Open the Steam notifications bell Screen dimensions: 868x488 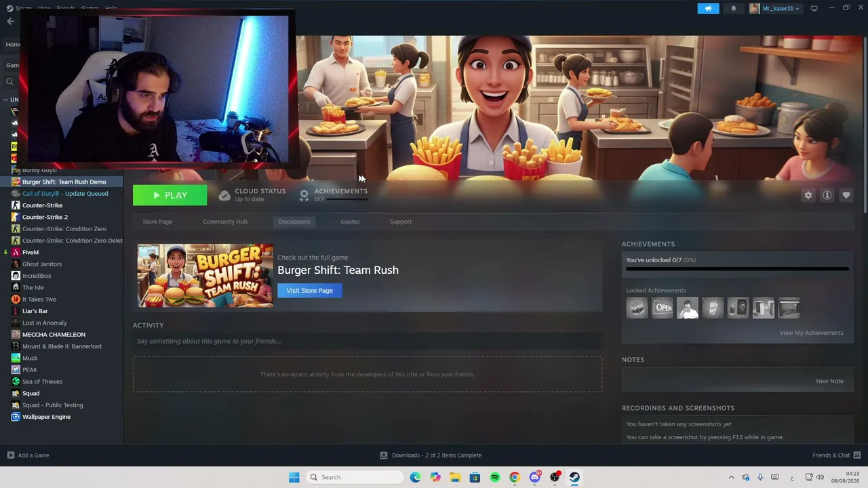tap(734, 8)
